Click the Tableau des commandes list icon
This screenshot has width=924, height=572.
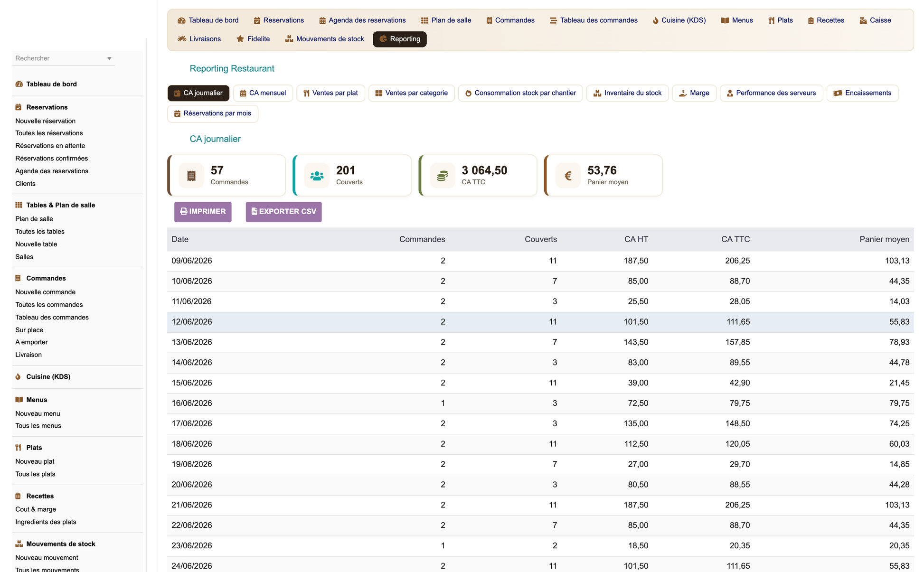(553, 20)
